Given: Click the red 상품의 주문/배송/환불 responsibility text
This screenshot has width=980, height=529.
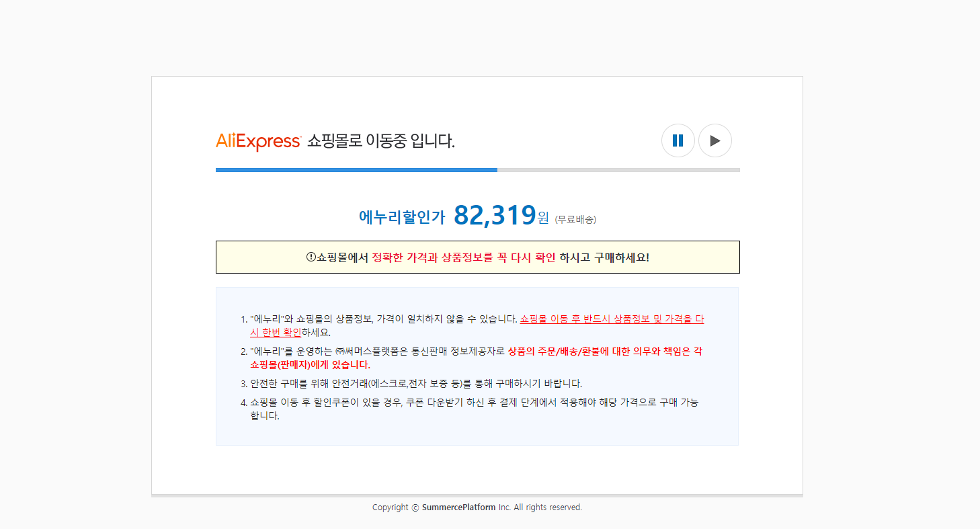Looking at the screenshot, I should click(x=476, y=358).
